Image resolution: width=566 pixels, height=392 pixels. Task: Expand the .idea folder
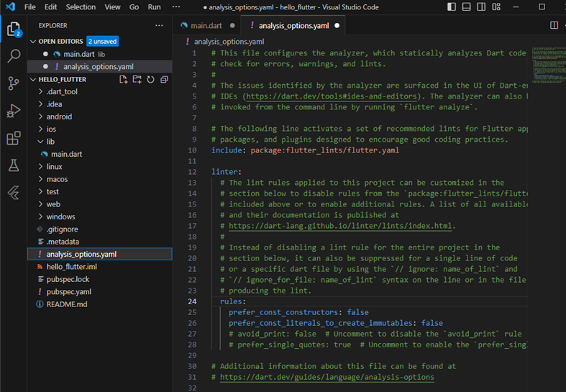(x=54, y=104)
